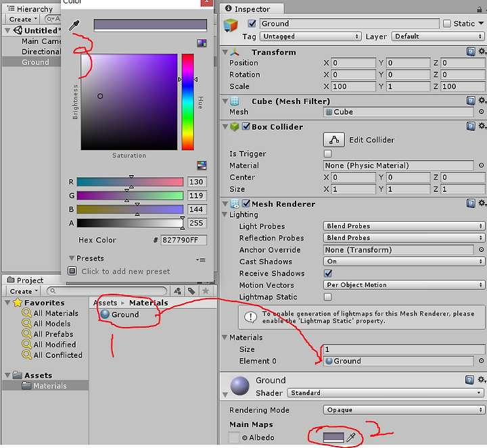Enable the Is Trigger checkbox

[x=327, y=153]
